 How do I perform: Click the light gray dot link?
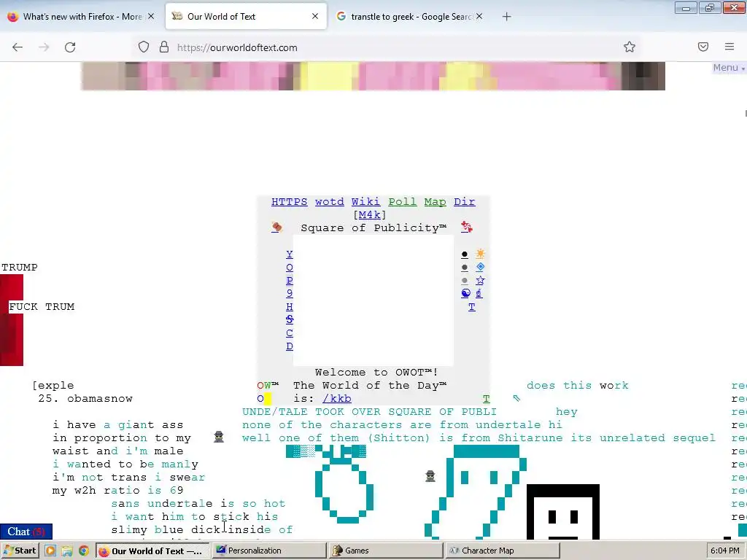(465, 281)
